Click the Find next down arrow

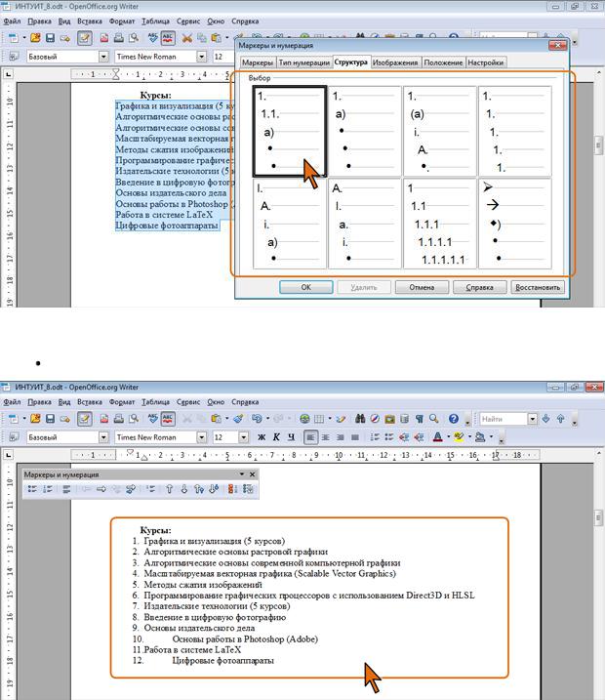click(546, 419)
